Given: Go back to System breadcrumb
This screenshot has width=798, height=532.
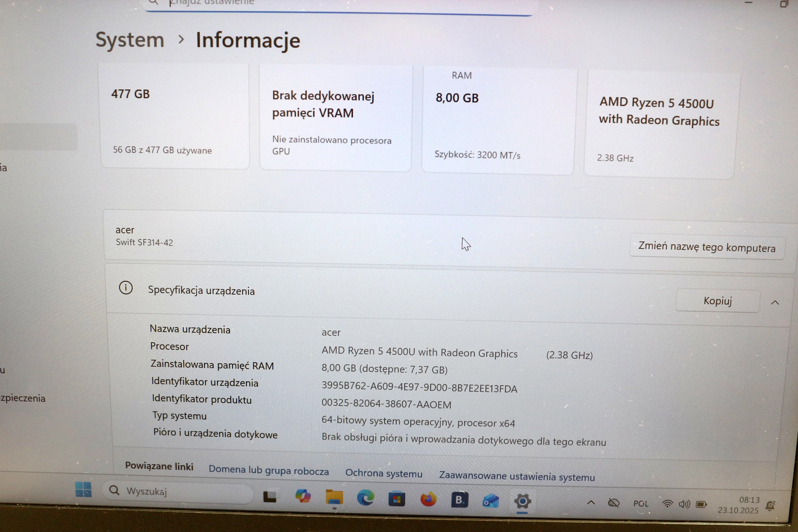Looking at the screenshot, I should click(x=130, y=40).
